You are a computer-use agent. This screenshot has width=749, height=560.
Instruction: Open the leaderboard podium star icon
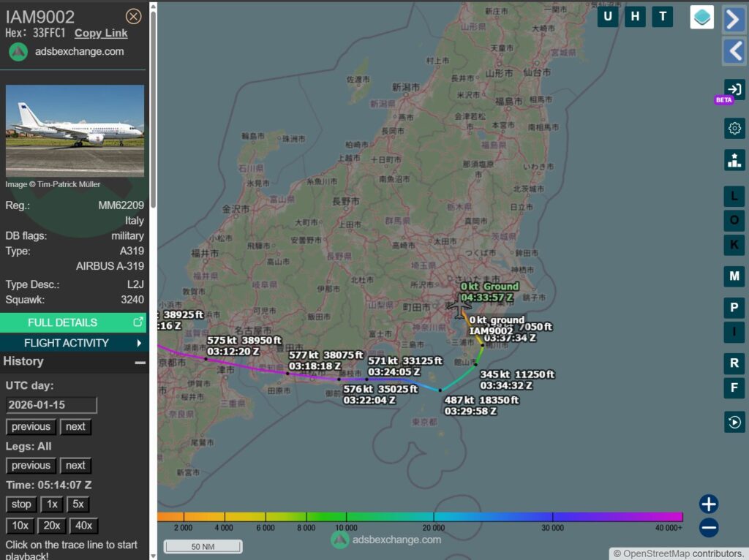pos(734,160)
